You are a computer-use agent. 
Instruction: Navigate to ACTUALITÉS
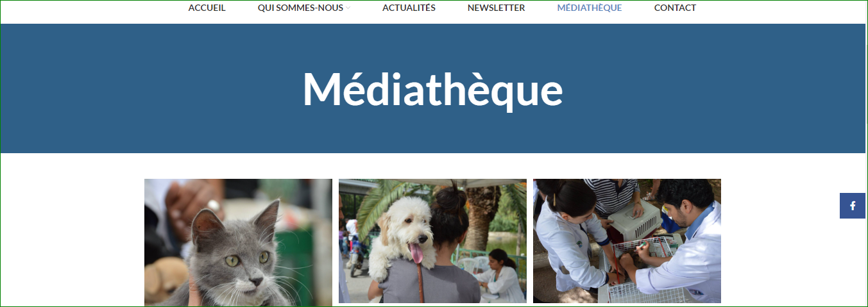409,8
